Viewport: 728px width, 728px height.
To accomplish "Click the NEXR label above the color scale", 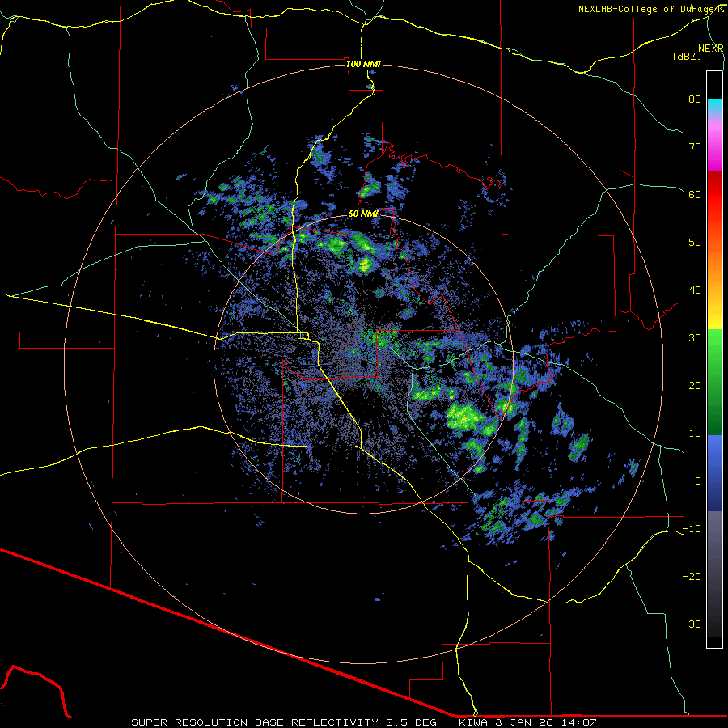I will point(710,49).
